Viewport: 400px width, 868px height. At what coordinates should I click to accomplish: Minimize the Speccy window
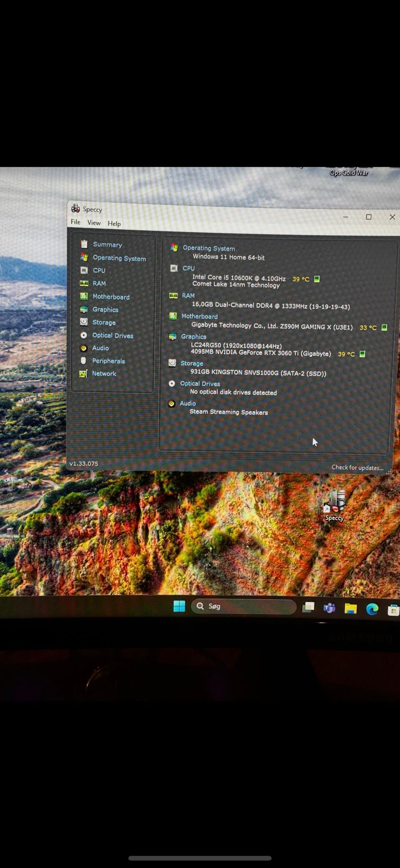click(346, 217)
